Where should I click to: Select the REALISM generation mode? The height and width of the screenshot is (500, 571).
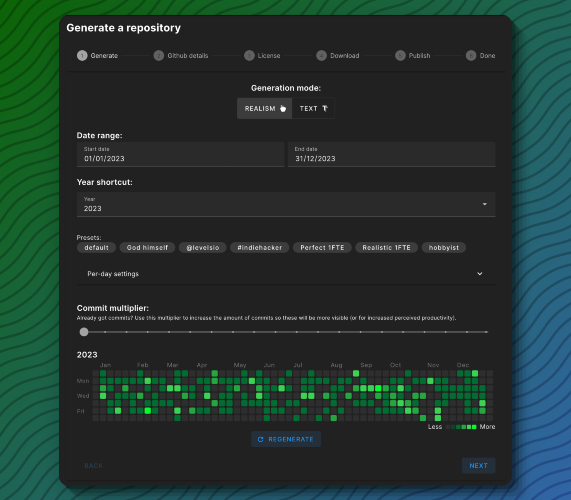coord(265,109)
